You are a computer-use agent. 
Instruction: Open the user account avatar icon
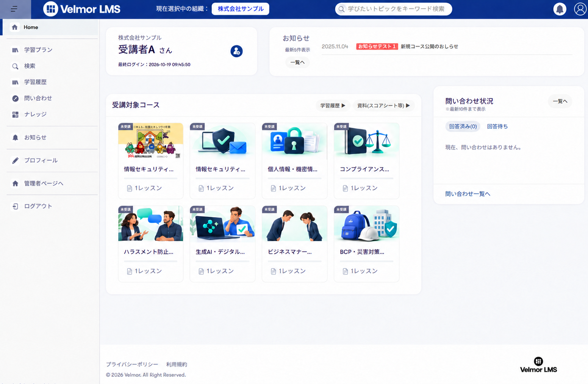coord(580,9)
